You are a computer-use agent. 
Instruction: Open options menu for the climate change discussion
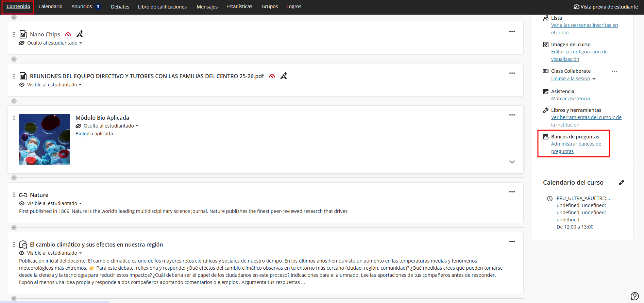click(x=512, y=241)
